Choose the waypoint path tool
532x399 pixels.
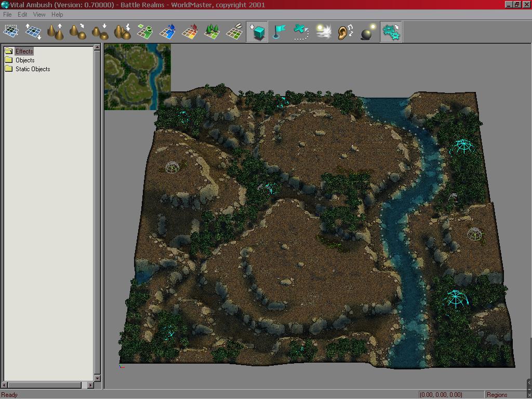click(x=302, y=32)
